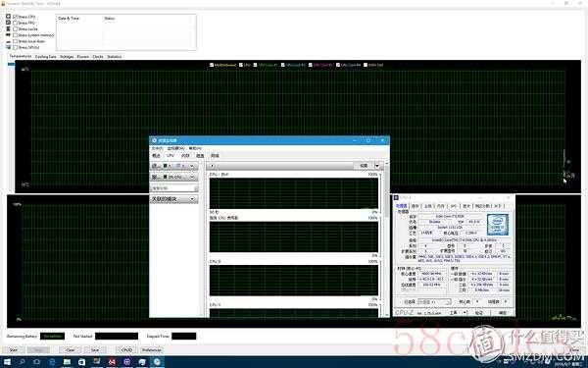
Task: Open the CPU-Z processor selection dropdown
Action: tap(434, 302)
